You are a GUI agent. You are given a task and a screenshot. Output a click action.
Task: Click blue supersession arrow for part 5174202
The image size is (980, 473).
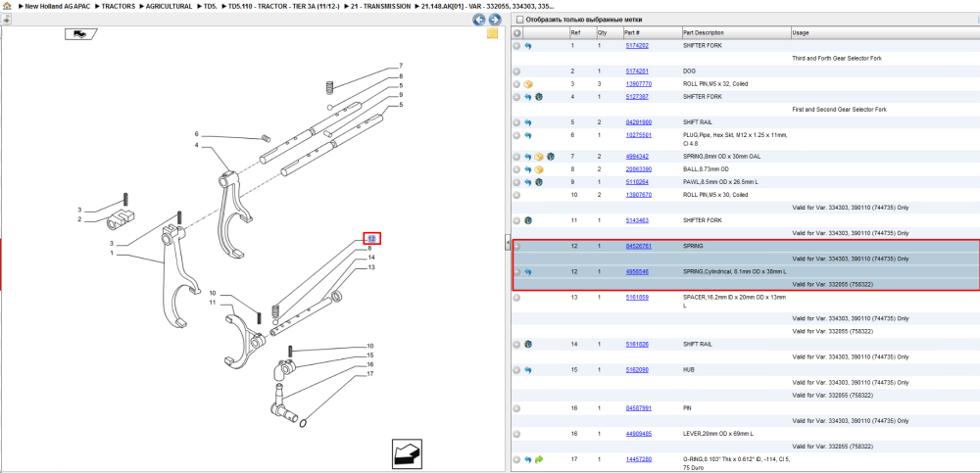pos(528,46)
